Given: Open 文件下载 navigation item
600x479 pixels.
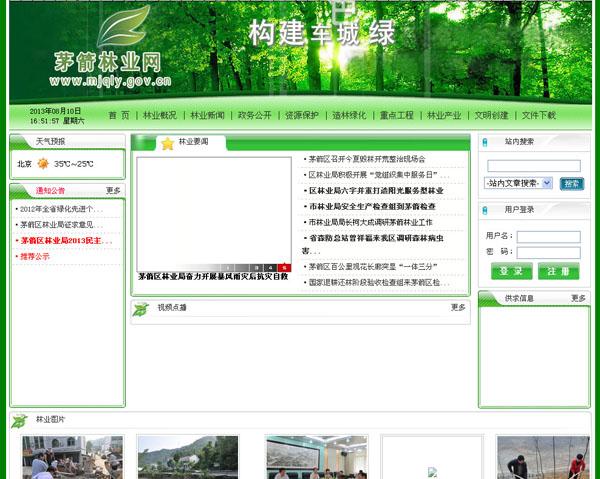Looking at the screenshot, I should (539, 115).
